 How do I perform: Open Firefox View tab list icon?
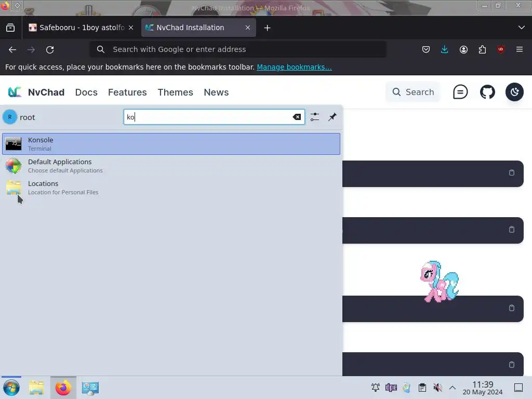point(10,28)
